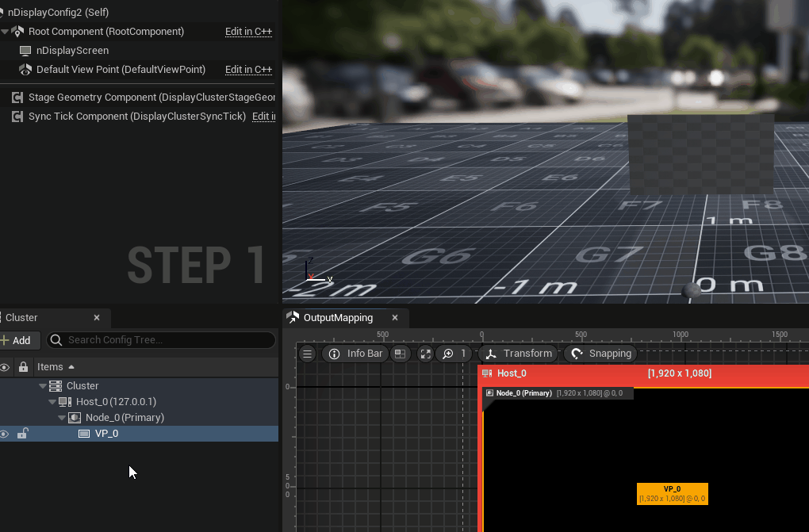Viewport: 809px width, 532px height.
Task: Collapse the Cluster tree node
Action: (43, 386)
